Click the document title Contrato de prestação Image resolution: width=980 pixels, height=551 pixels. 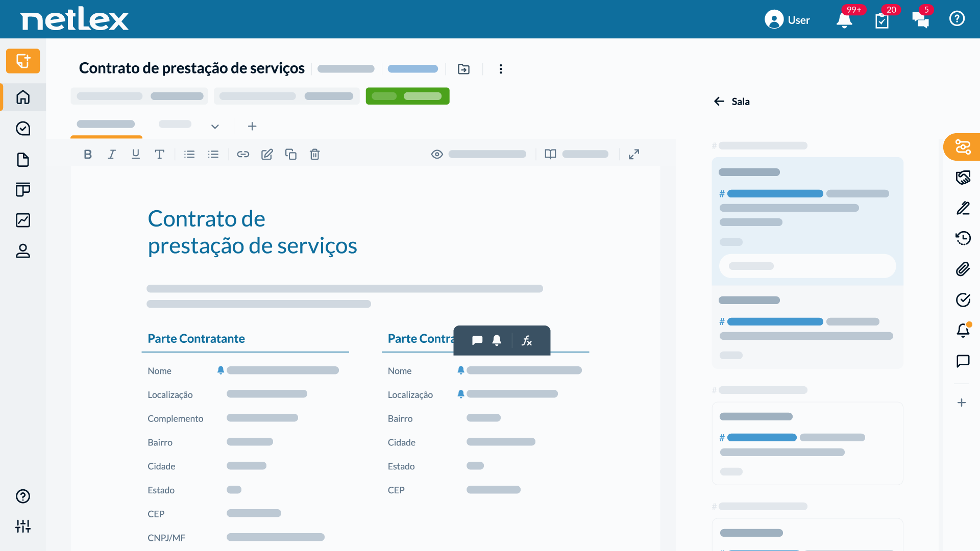[192, 68]
